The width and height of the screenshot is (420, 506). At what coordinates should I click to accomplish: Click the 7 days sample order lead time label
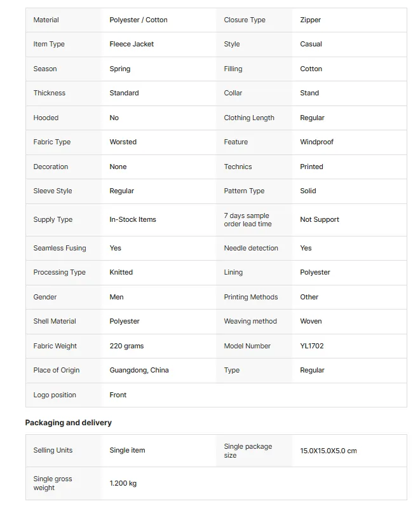[x=248, y=220]
